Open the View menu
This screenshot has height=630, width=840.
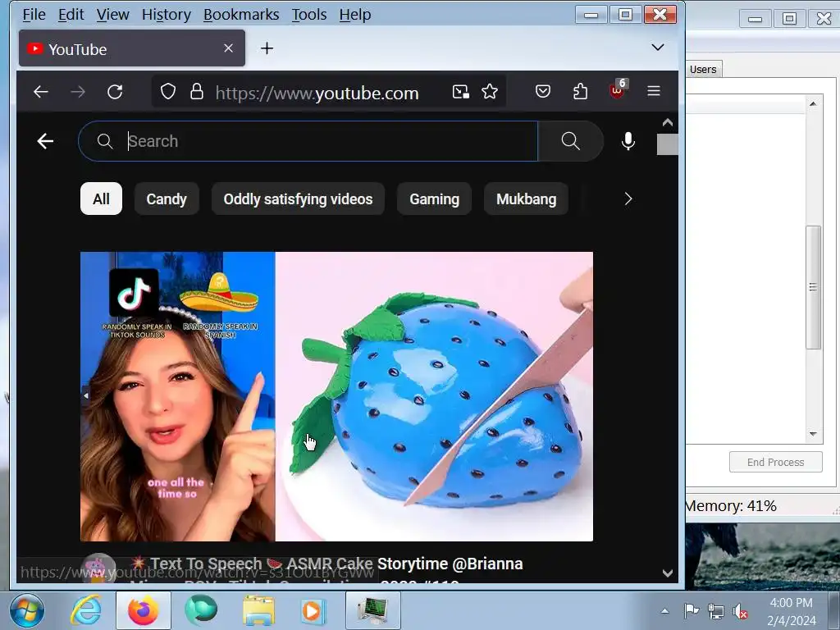tap(112, 15)
